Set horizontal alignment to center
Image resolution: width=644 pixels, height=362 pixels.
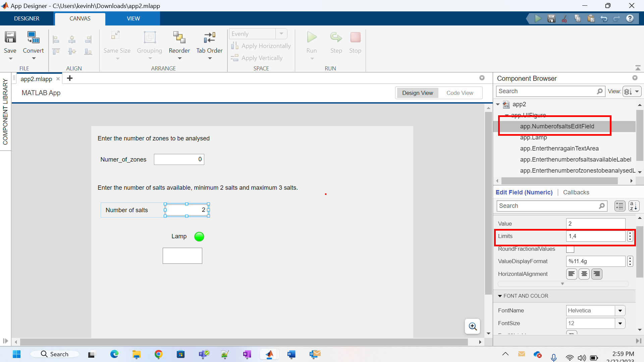click(584, 274)
